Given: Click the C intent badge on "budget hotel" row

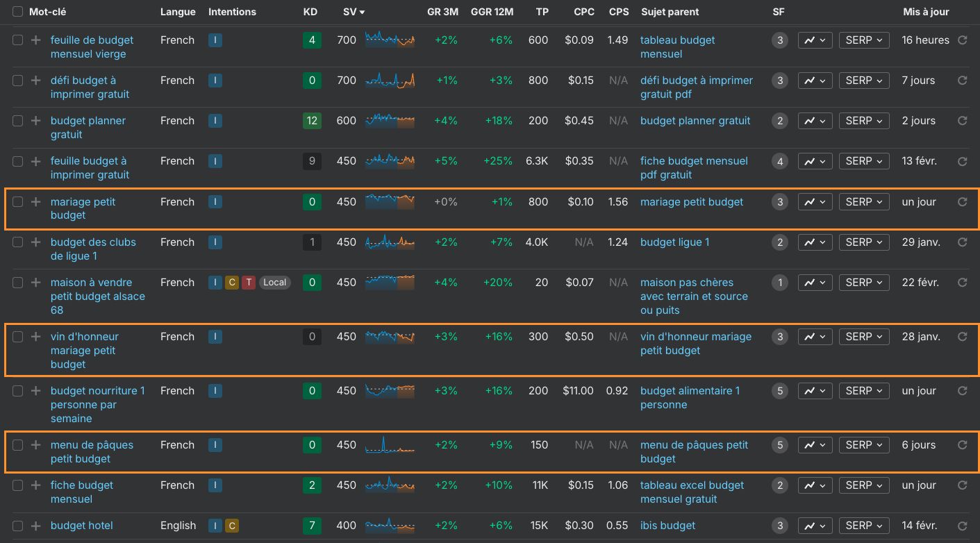Looking at the screenshot, I should pyautogui.click(x=231, y=526).
